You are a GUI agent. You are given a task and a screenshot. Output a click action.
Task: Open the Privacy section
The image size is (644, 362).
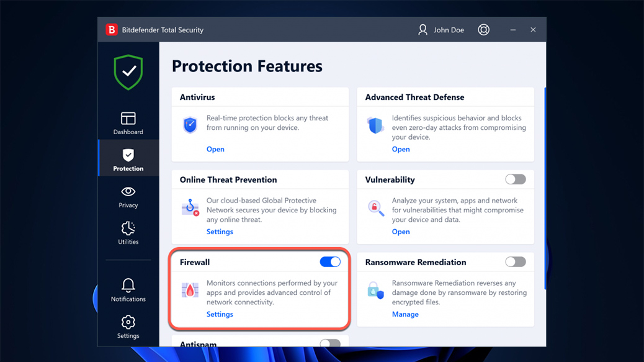coord(128,196)
